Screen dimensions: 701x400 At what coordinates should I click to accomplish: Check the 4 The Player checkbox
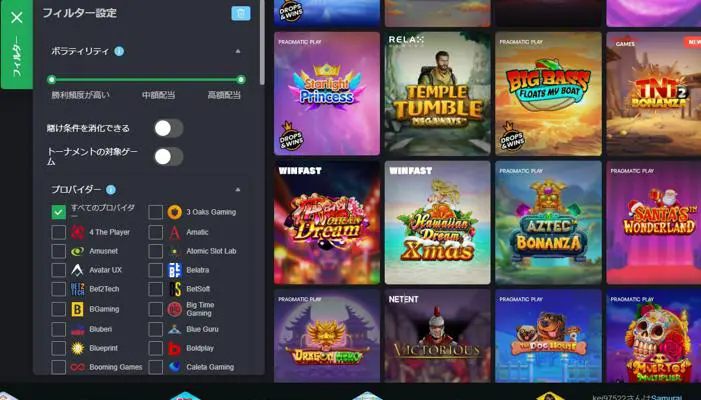58,232
